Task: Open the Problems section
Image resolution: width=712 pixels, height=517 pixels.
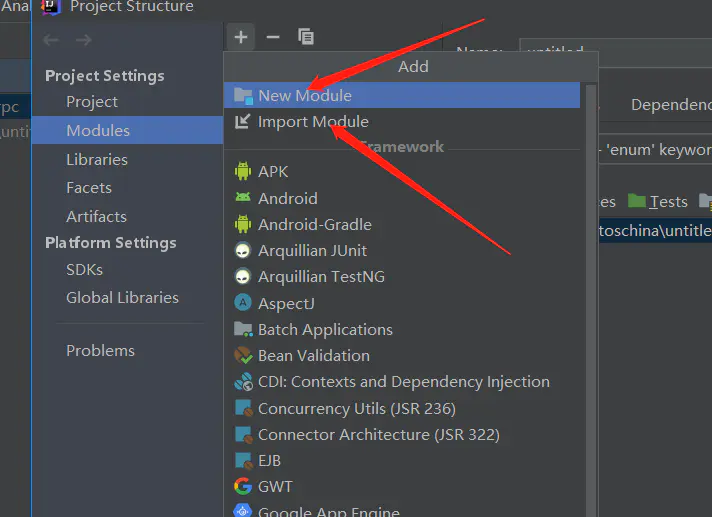Action: click(x=100, y=350)
